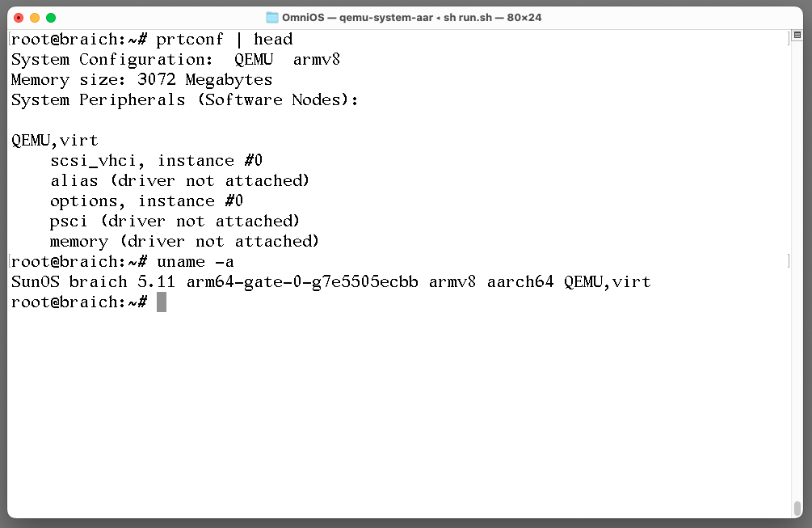812x528 pixels.
Task: Close the terminal window with red button
Action: click(x=19, y=18)
